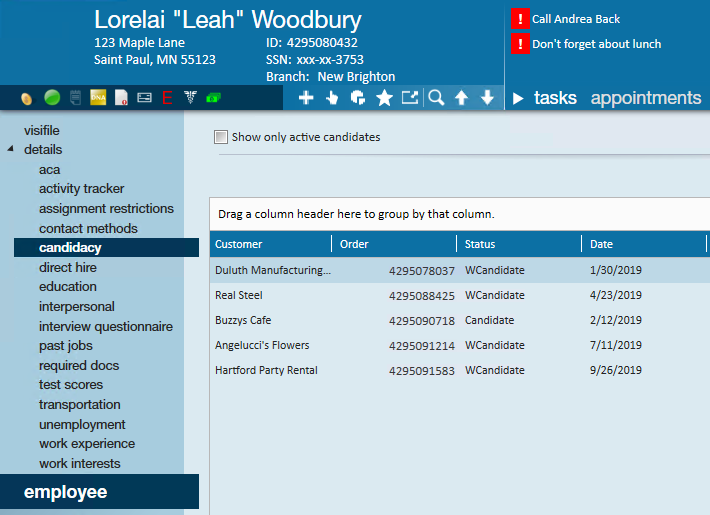Screen dimensions: 710x515
Task: Select candidacy in sidebar
Action: [106, 247]
